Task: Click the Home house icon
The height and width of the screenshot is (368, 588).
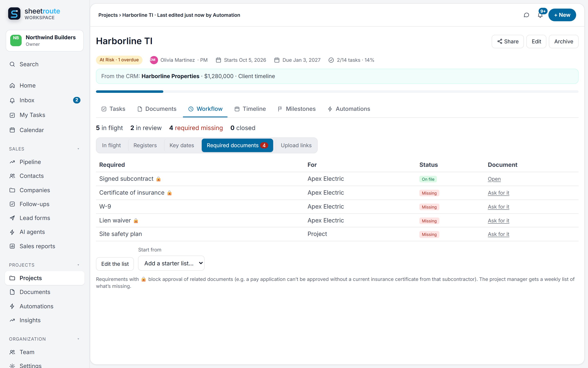Action: pos(12,85)
